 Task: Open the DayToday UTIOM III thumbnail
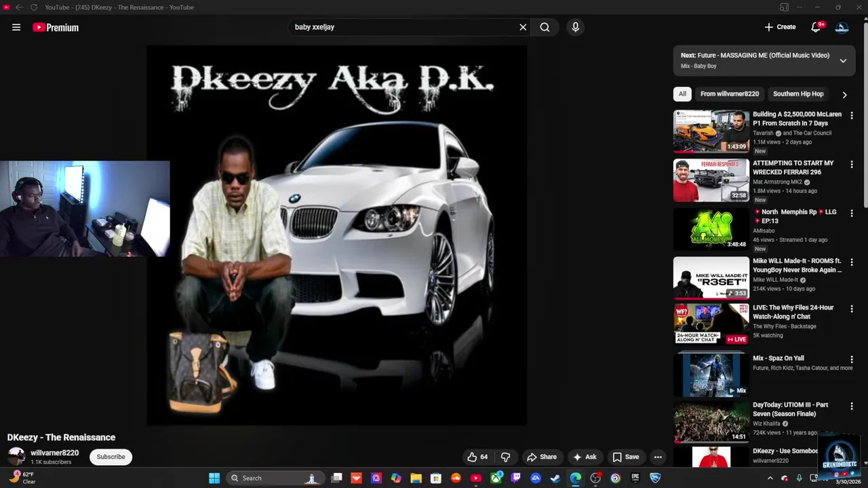711,422
